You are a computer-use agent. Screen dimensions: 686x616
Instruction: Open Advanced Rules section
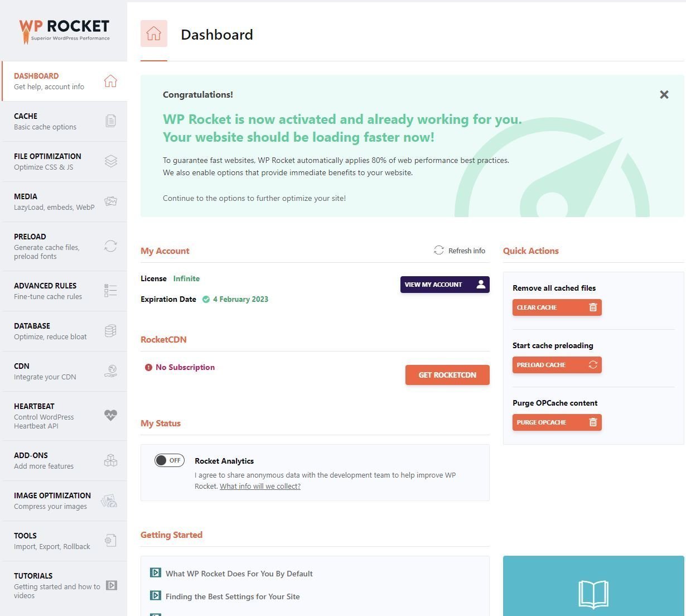coord(65,291)
